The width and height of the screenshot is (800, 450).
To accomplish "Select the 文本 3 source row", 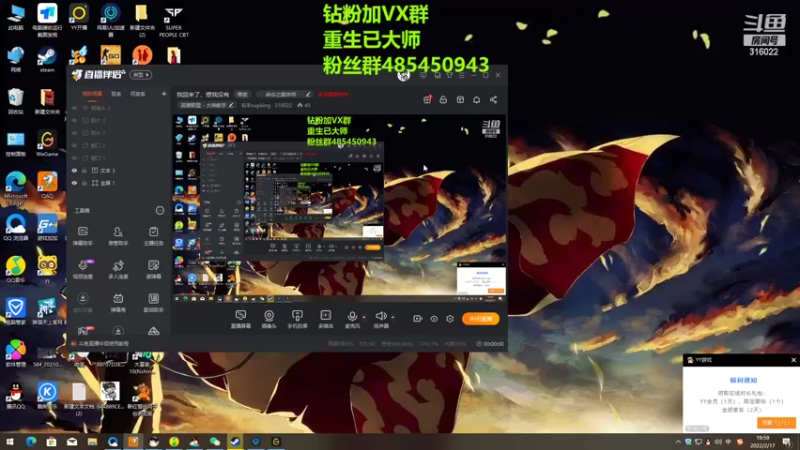I will click(x=118, y=170).
